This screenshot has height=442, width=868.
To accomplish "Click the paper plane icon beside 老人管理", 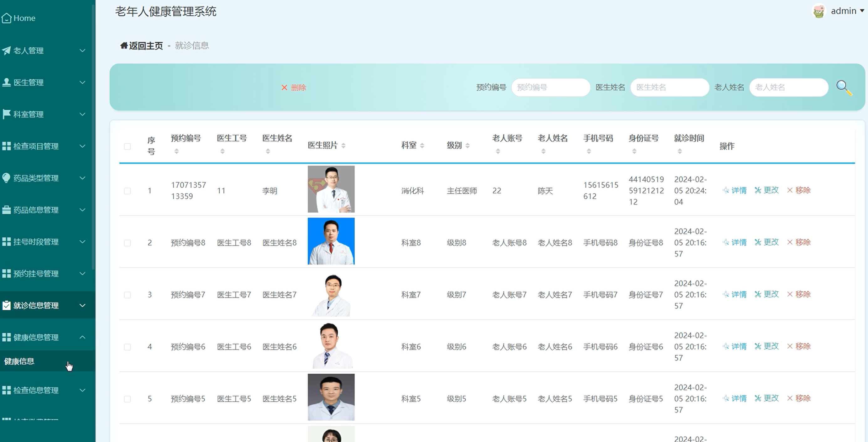I will (6, 50).
